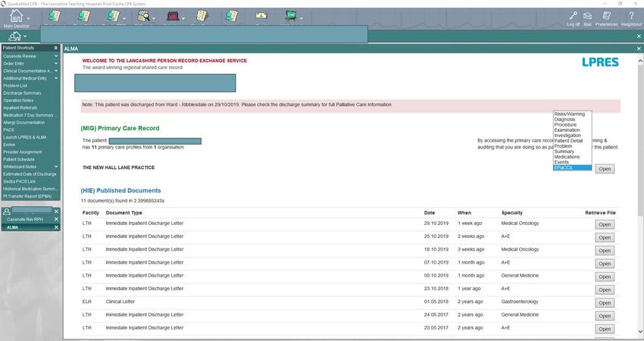Image resolution: width=644 pixels, height=341 pixels.
Task: Open the magnifying glass search toolbar icon
Action: (x=144, y=16)
